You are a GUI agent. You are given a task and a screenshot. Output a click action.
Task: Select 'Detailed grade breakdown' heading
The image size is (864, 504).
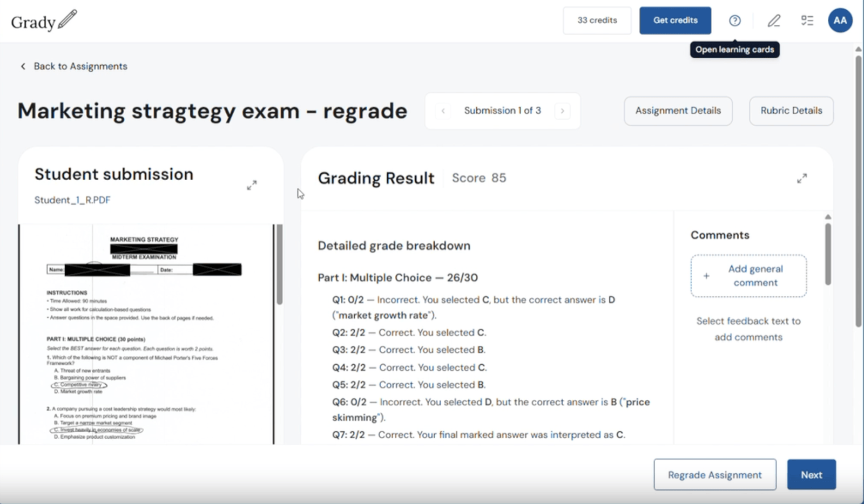click(394, 246)
